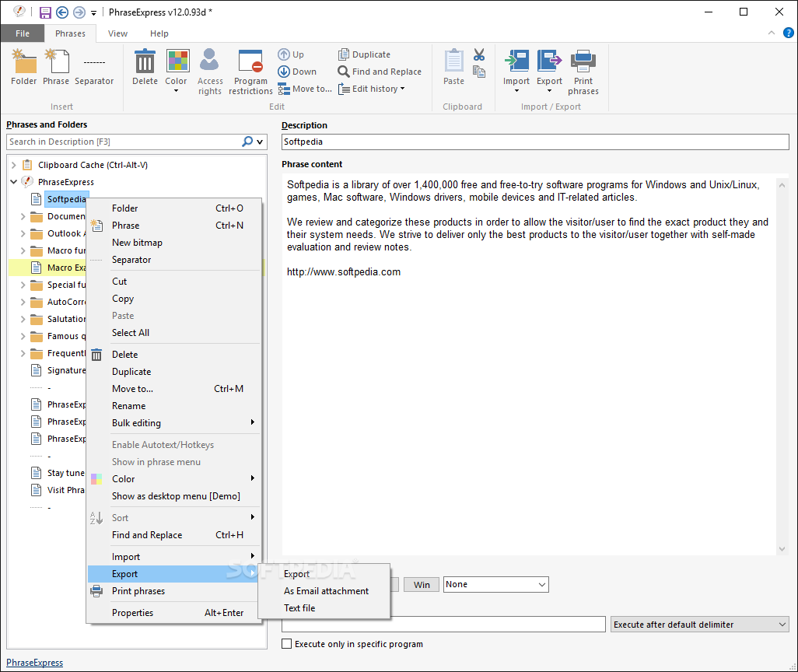Choose New bitmap from context menu
Screen dimensions: 798x672
pos(173,243)
